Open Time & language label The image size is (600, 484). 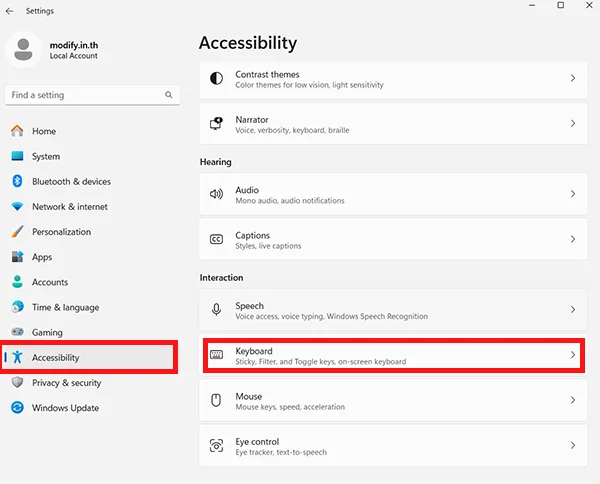[x=66, y=308]
